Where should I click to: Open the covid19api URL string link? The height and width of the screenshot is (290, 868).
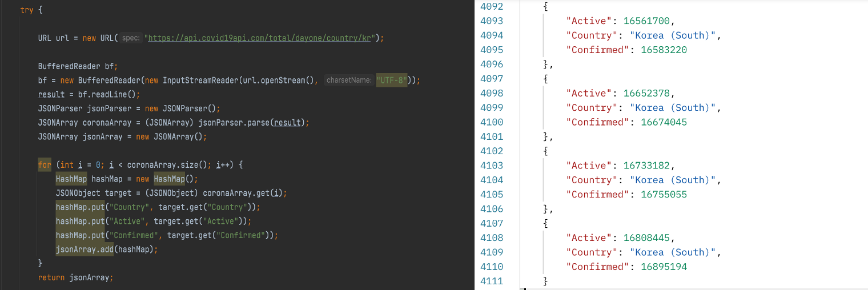pyautogui.click(x=260, y=38)
